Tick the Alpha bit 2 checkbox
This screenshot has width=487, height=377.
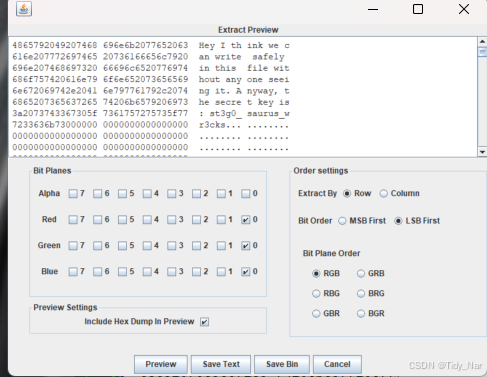tap(196, 194)
